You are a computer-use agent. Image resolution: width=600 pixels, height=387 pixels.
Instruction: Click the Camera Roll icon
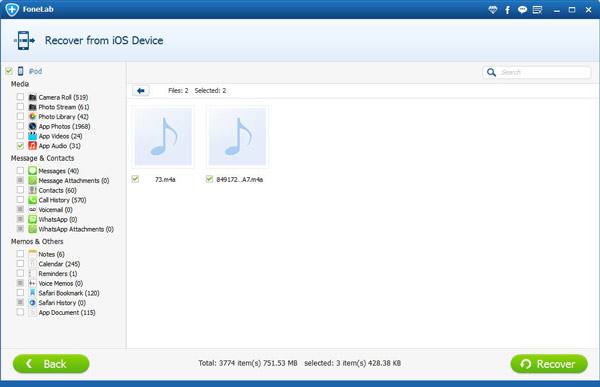tap(33, 97)
